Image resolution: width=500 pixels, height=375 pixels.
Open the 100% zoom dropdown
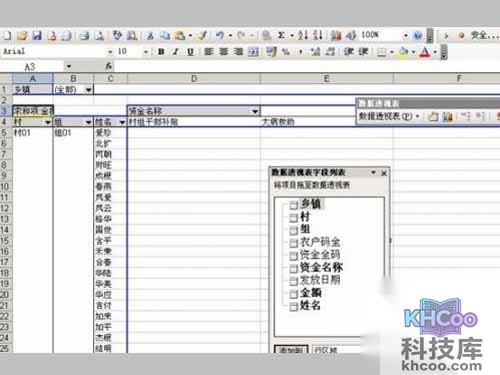(406, 35)
